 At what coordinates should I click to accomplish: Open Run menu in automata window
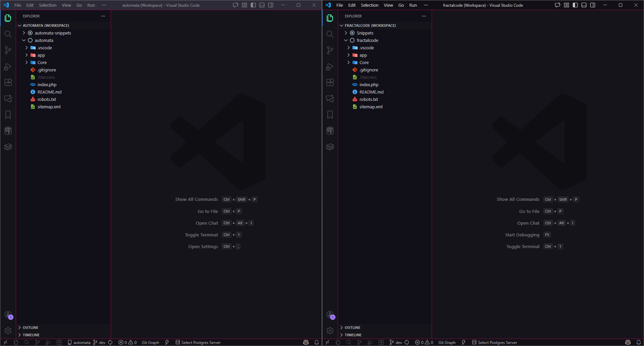click(x=91, y=5)
